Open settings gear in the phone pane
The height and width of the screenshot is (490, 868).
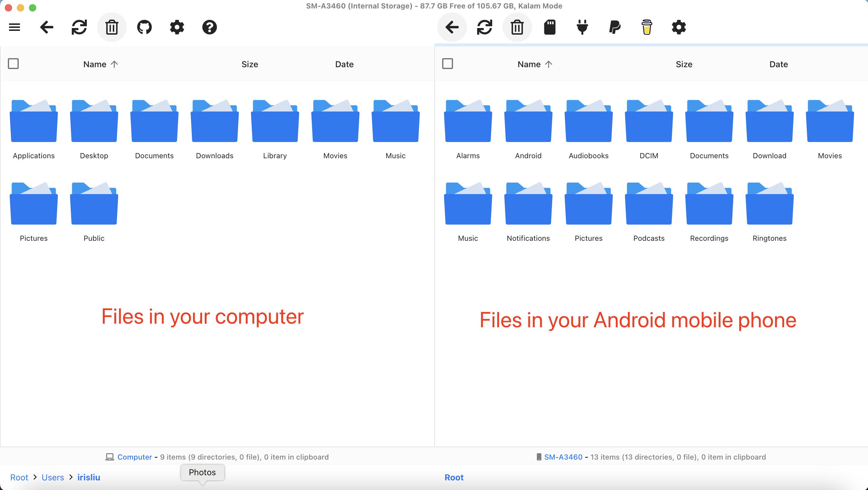click(x=679, y=27)
